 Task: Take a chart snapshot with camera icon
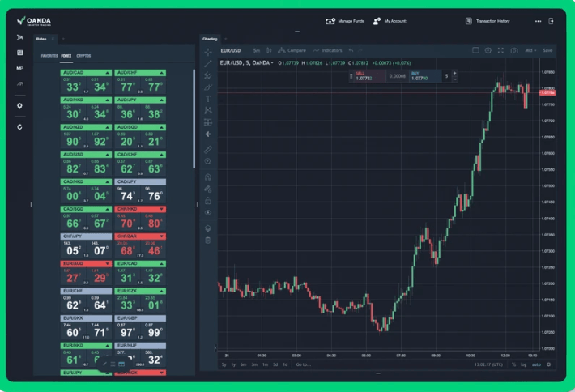coord(514,50)
